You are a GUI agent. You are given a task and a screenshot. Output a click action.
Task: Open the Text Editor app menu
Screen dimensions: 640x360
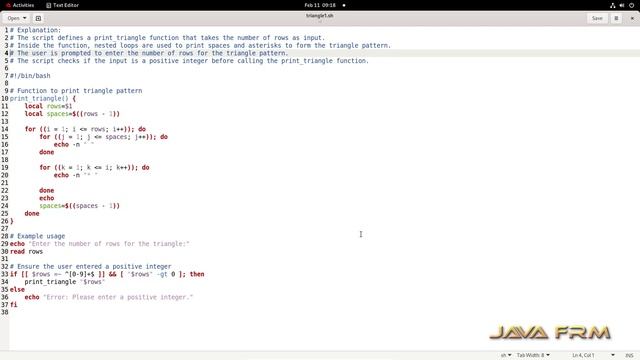(62, 5)
